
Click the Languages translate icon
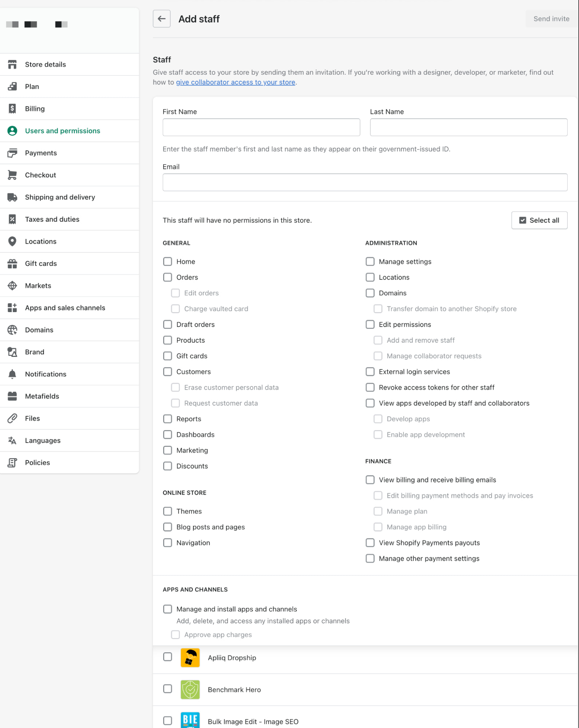coord(12,441)
